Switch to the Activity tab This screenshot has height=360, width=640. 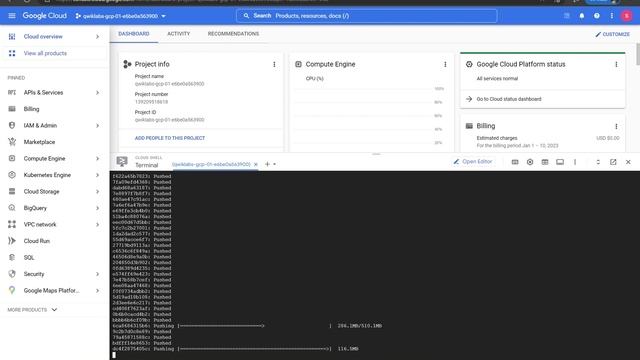click(x=178, y=34)
